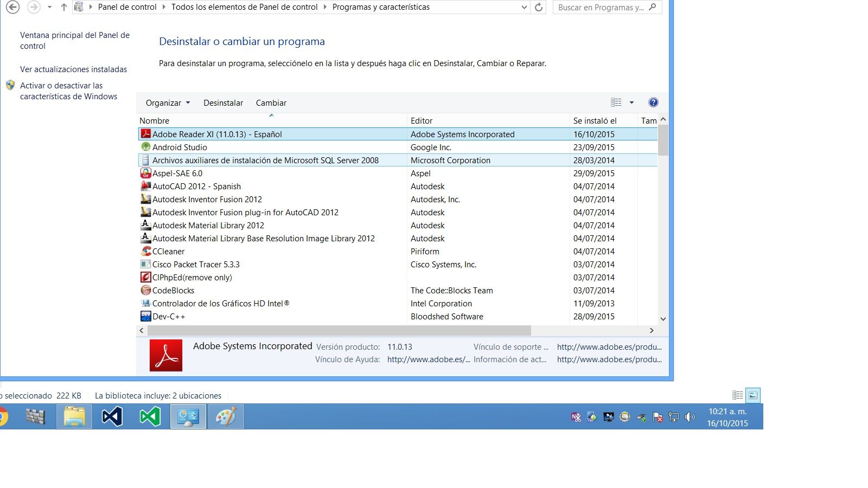Expand the view options dropdown arrow
Screen dimensions: 868x488
pos(631,102)
